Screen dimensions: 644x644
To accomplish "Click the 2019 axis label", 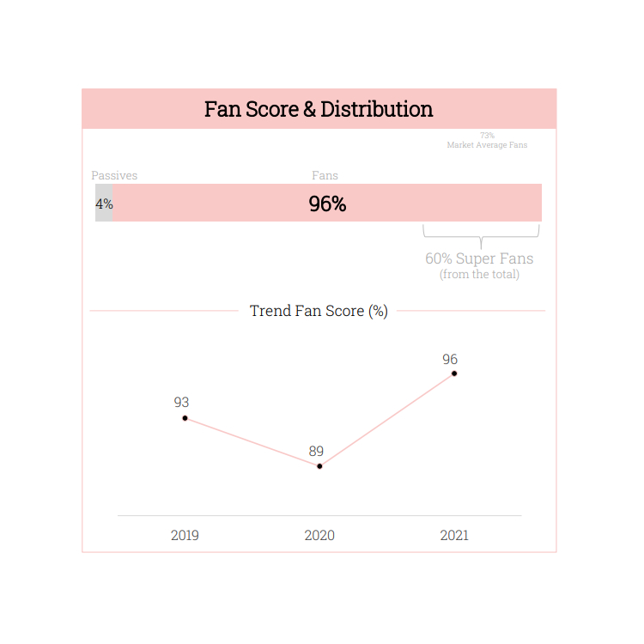I will coord(185,535).
